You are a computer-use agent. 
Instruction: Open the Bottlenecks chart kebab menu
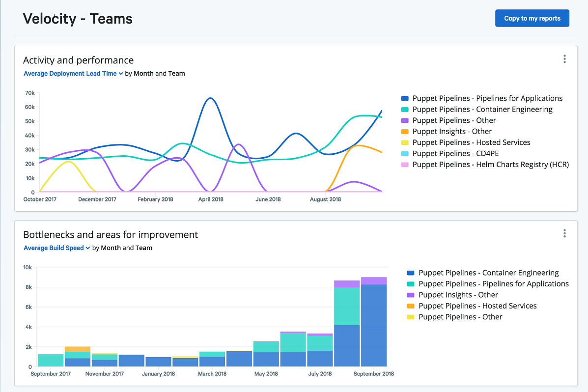coord(564,233)
